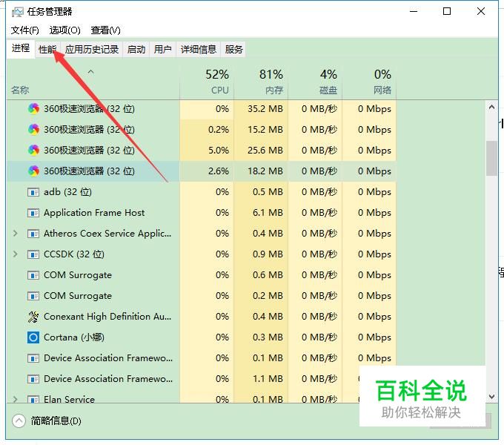Select the adb (32 位) process row
This screenshot has height=445, width=504.
[201, 192]
